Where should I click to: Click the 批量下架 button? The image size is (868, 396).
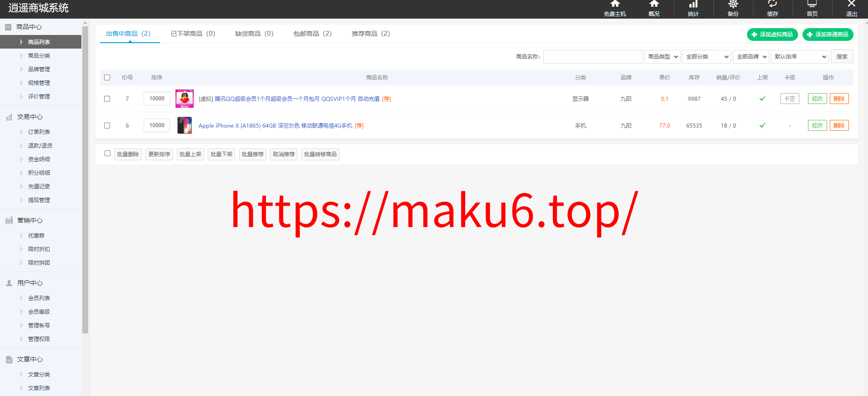(x=221, y=154)
